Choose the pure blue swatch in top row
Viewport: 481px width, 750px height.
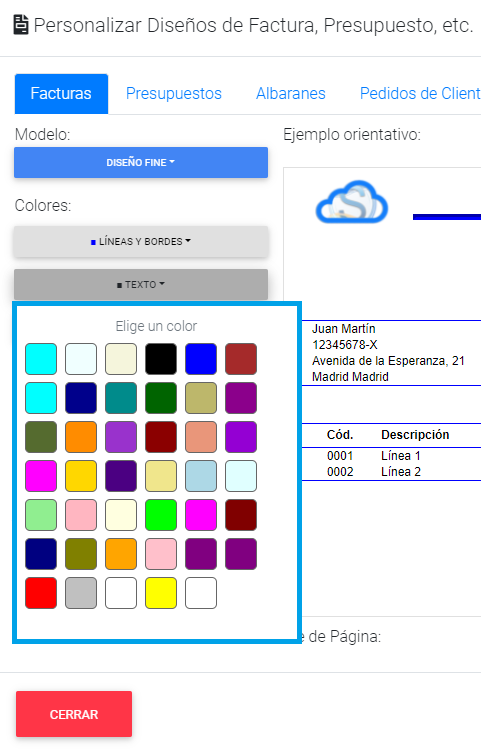(x=201, y=359)
